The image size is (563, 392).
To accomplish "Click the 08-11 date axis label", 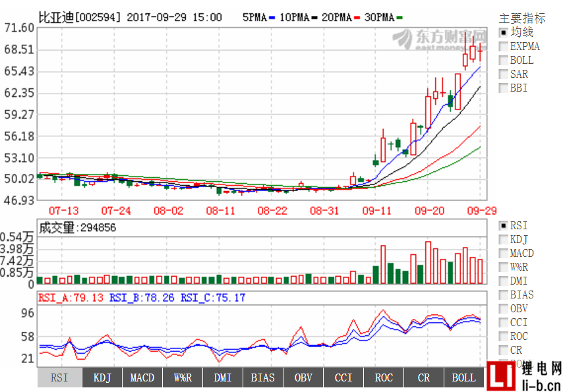I will pyautogui.click(x=220, y=211).
